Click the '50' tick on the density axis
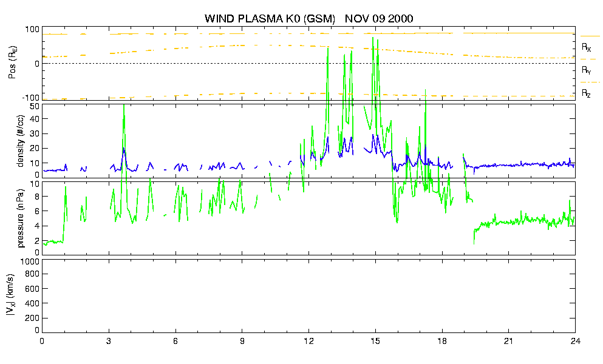The height and width of the screenshot is (364, 603). click(35, 107)
